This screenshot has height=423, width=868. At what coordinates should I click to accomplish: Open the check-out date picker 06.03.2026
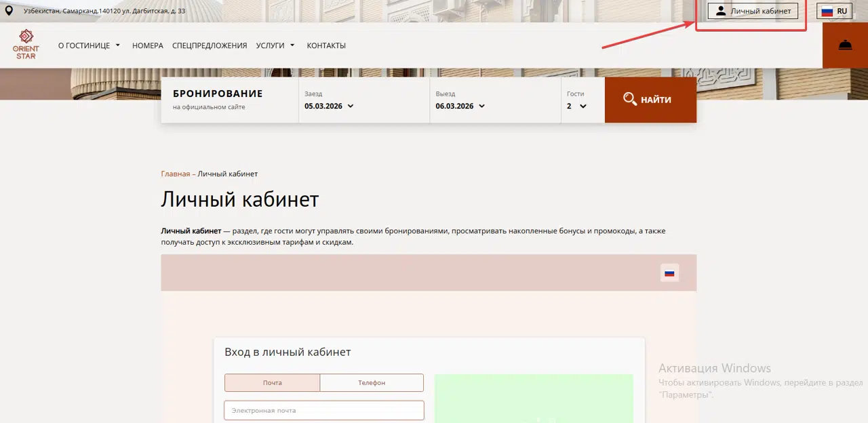tap(460, 106)
